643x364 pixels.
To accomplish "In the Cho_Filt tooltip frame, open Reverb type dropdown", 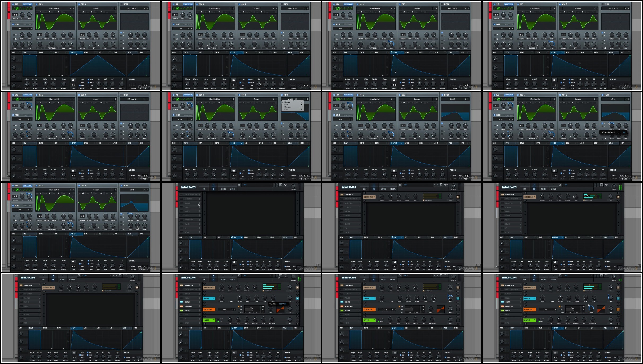I will click(209, 320).
